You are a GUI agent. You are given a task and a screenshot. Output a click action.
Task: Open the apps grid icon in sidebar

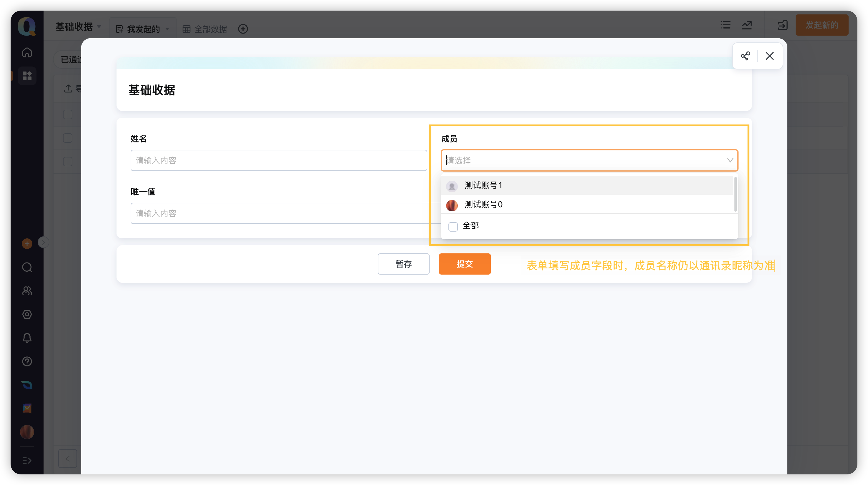pos(27,76)
